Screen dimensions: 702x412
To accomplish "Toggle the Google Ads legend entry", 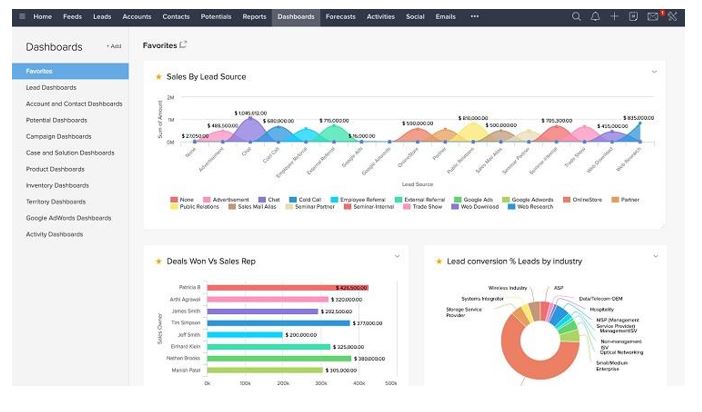I will click(474, 200).
